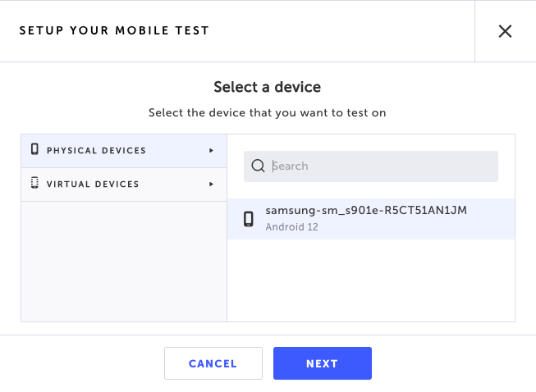Image resolution: width=536 pixels, height=392 pixels.
Task: Click empty space below Virtual Devices
Action: point(123,262)
